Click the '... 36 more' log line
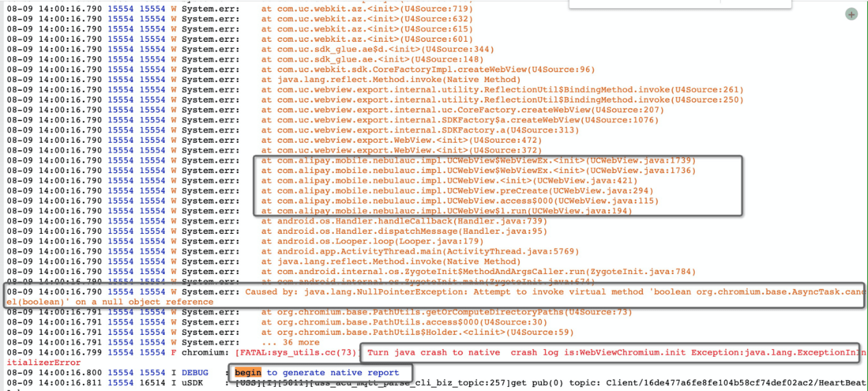The width and height of the screenshot is (868, 391). (290, 342)
